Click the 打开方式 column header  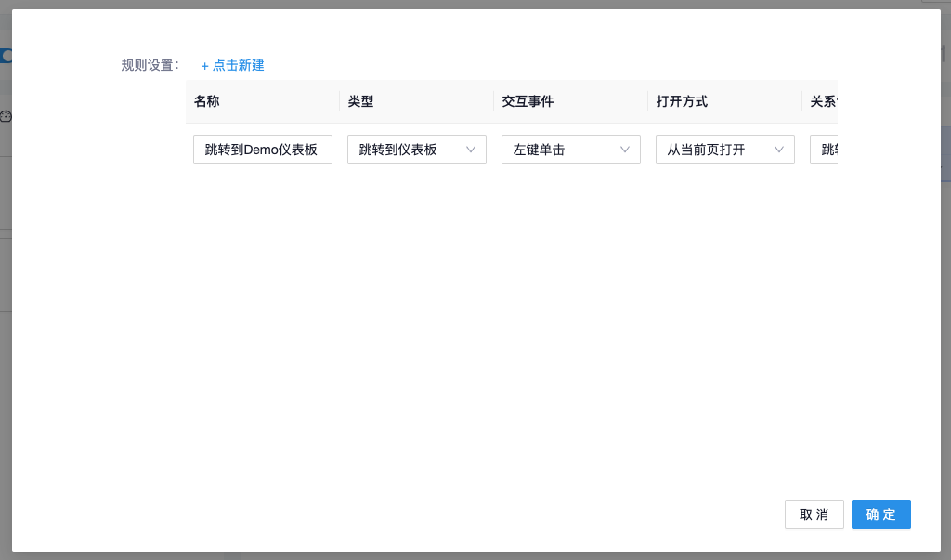click(682, 101)
